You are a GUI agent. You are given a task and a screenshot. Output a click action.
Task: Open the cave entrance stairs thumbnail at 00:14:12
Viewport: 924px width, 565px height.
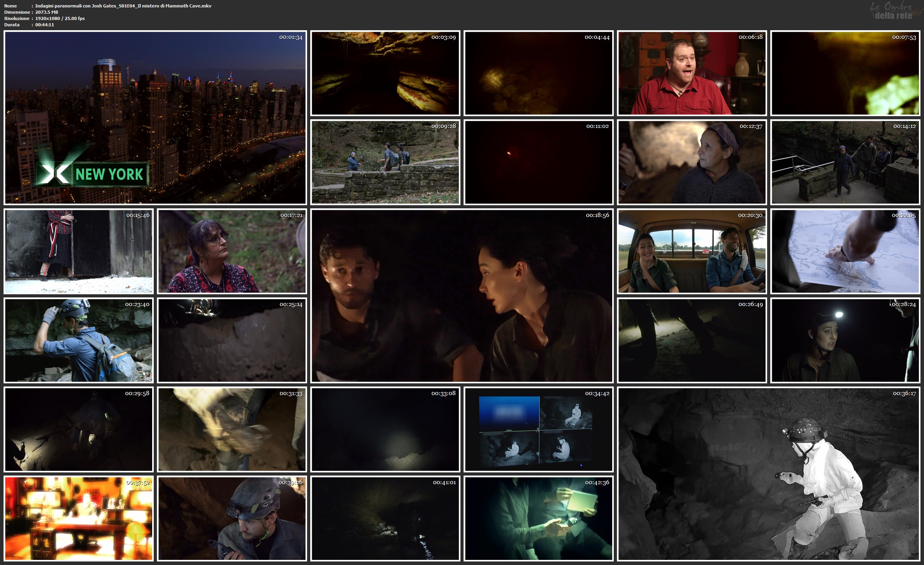(x=845, y=162)
